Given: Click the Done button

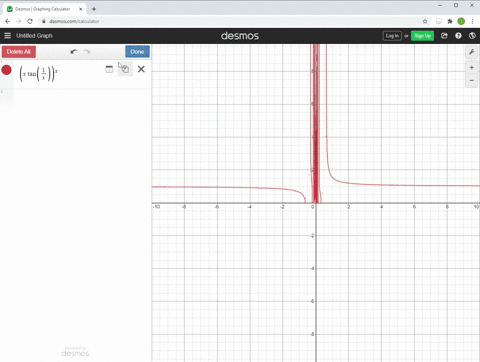Looking at the screenshot, I should (137, 52).
